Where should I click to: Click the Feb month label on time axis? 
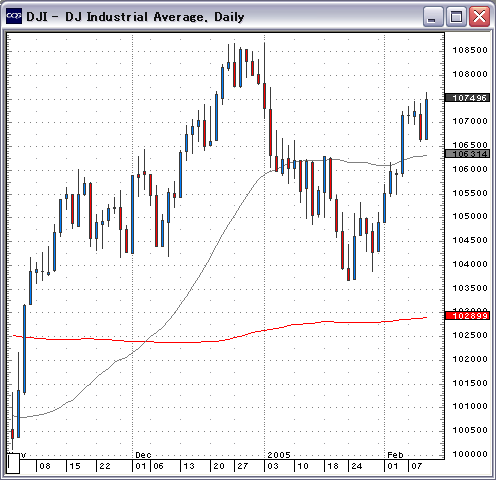[395, 455]
